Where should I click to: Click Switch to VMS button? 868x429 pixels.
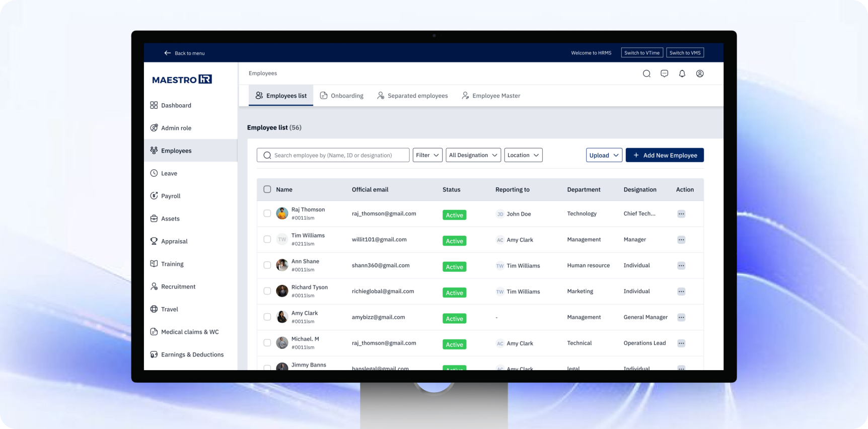[685, 53]
